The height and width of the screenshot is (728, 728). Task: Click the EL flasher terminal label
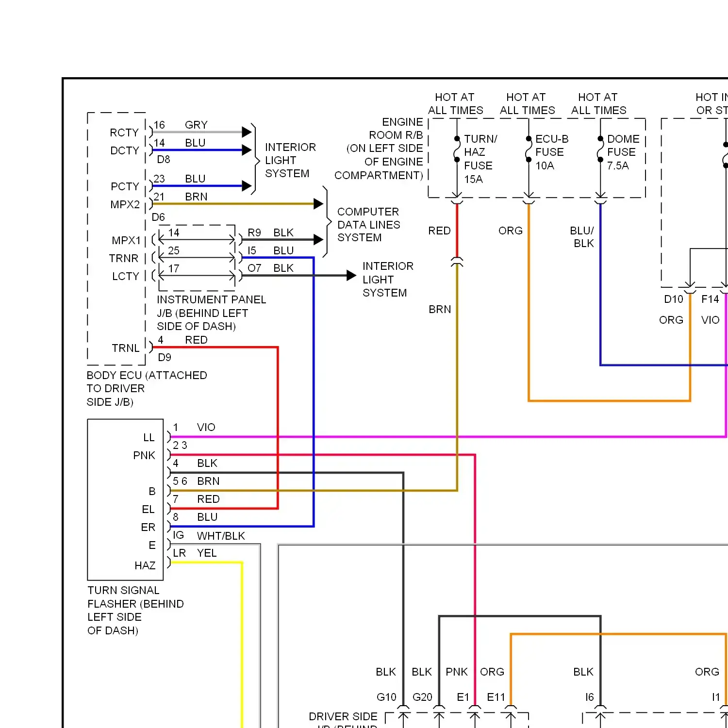coord(148,509)
